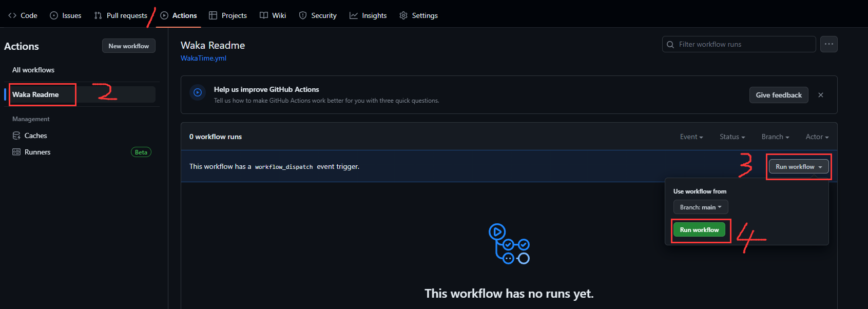Click the search magnifier icon
This screenshot has width=868, height=309.
click(x=670, y=45)
